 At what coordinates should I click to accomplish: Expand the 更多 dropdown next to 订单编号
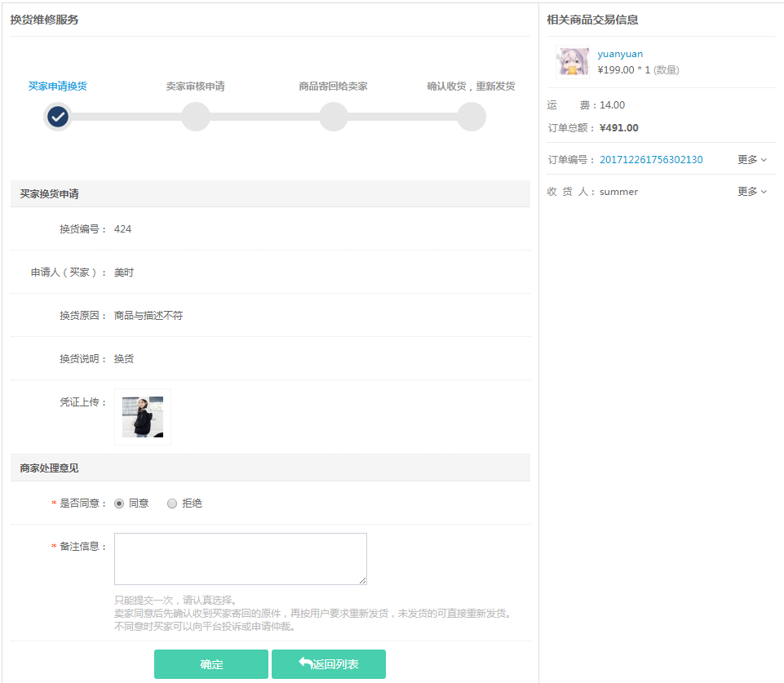point(751,159)
